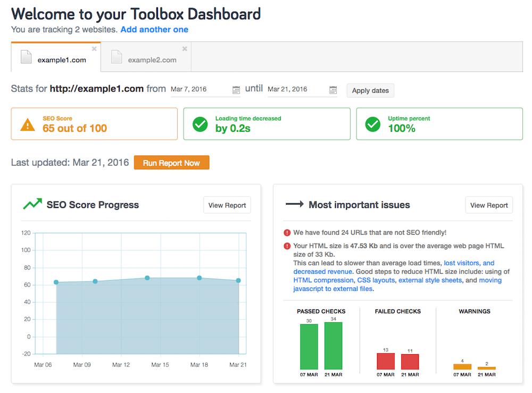Close the example2.com tab
This screenshot has height=393, width=532.
tap(184, 47)
